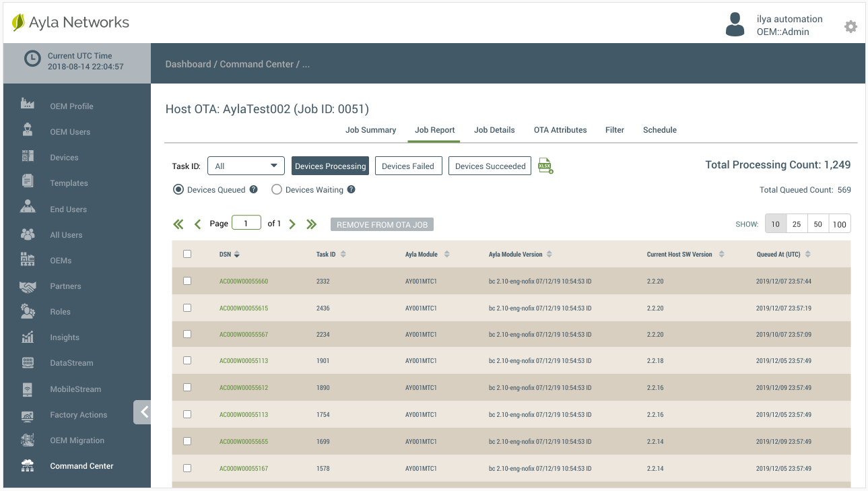Check the row for Task ID 2332

(187, 281)
